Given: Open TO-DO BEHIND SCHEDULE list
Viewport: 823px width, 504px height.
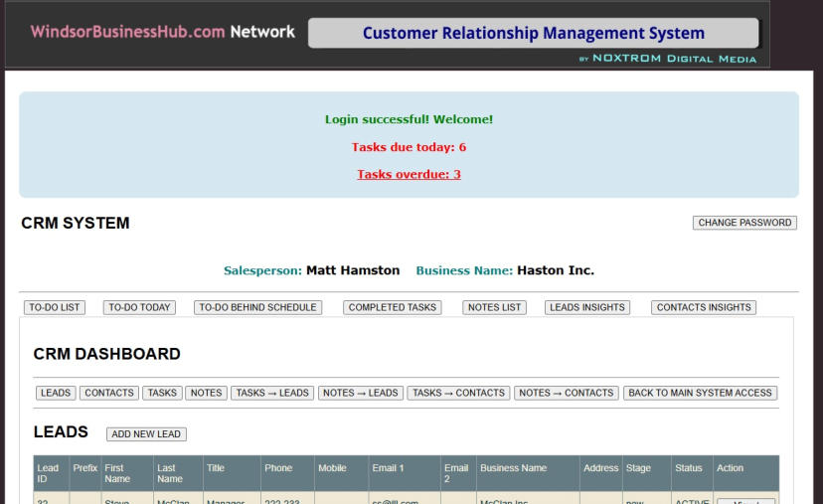Looking at the screenshot, I should point(257,307).
